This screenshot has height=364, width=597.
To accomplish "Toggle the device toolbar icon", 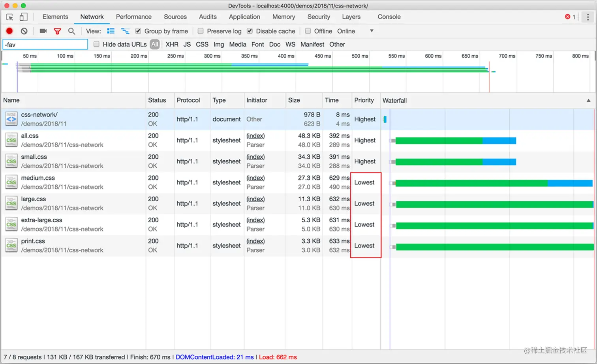I will point(24,17).
